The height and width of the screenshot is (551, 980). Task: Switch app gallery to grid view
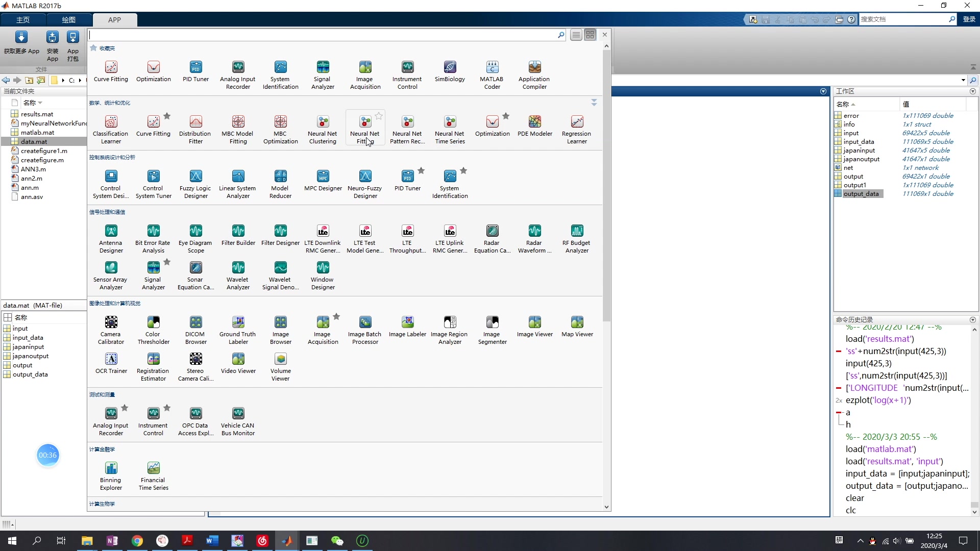(590, 35)
